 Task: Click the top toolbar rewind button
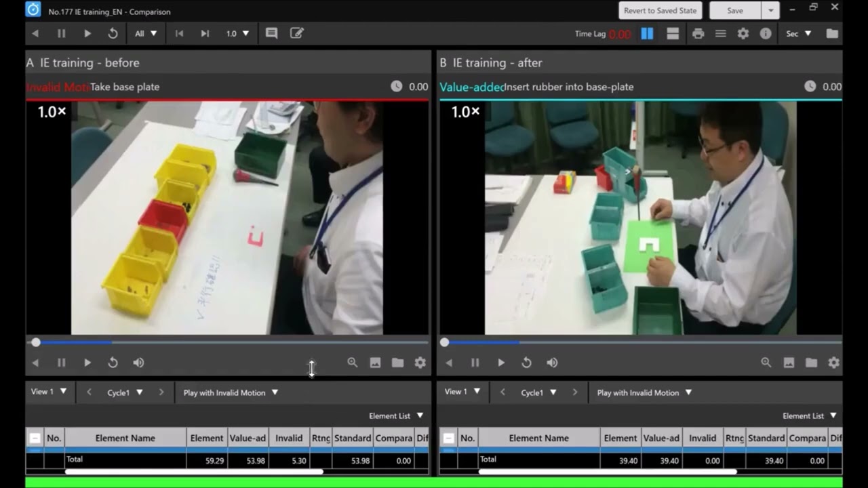[x=35, y=33]
